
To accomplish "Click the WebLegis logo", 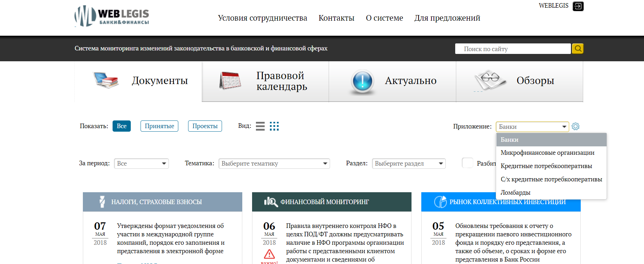I will [x=112, y=16].
